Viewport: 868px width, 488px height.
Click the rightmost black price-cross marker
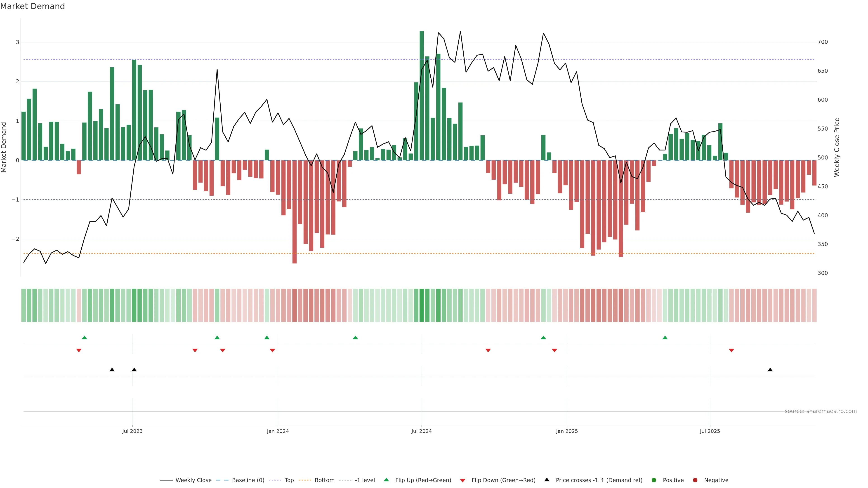[x=770, y=370]
